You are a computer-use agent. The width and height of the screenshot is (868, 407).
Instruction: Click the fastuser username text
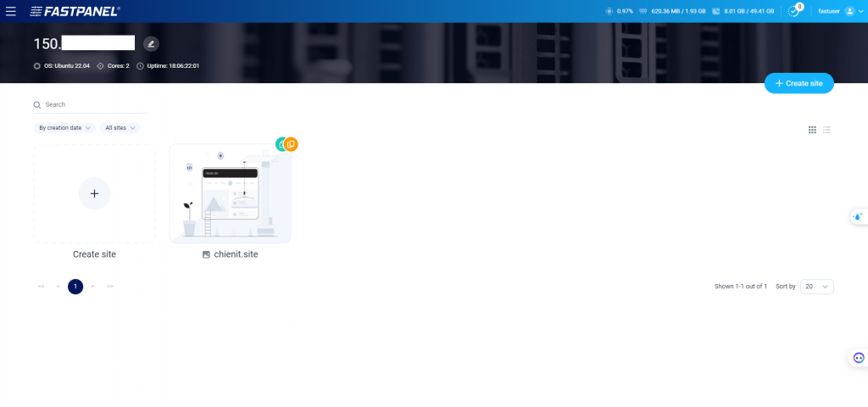[x=829, y=11]
